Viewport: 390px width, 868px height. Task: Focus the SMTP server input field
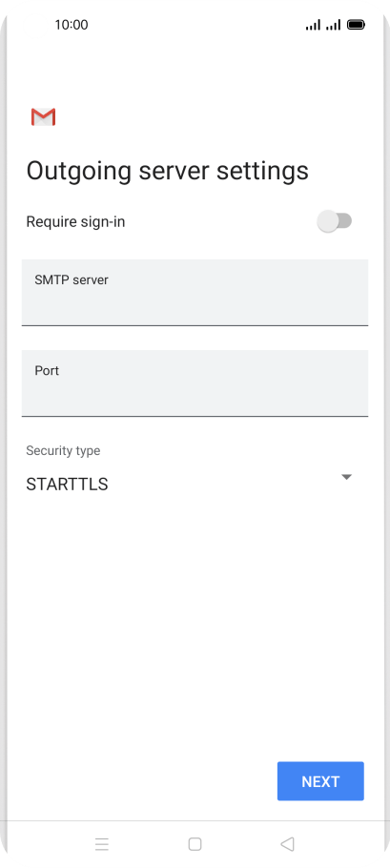[195, 292]
